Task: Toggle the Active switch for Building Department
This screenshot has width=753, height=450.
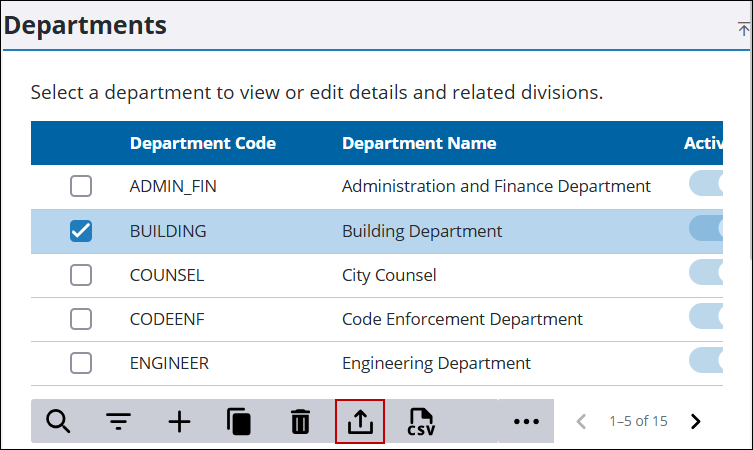Action: [x=706, y=228]
